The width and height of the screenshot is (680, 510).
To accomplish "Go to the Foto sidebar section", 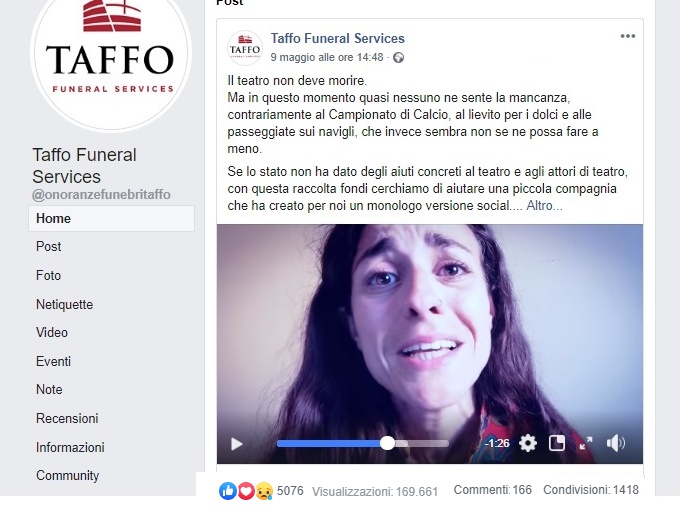I will (49, 275).
